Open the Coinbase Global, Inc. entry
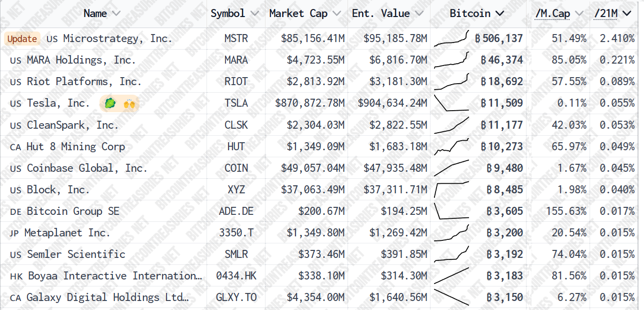 87,168
